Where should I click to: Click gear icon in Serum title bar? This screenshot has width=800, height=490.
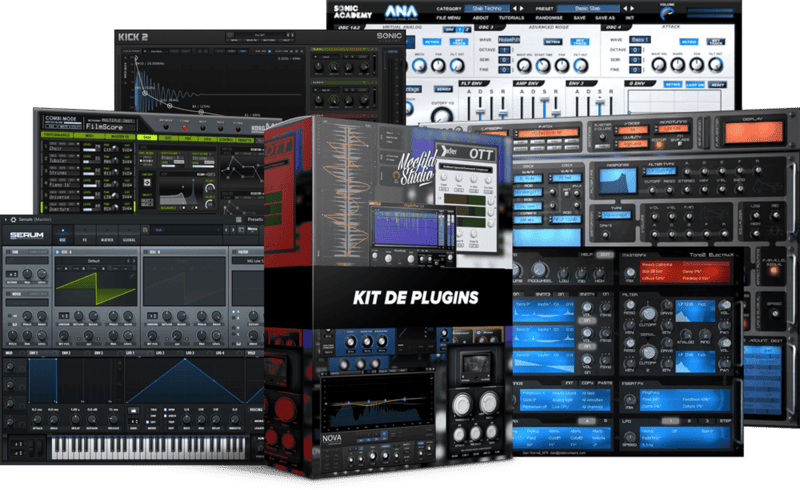(13, 219)
